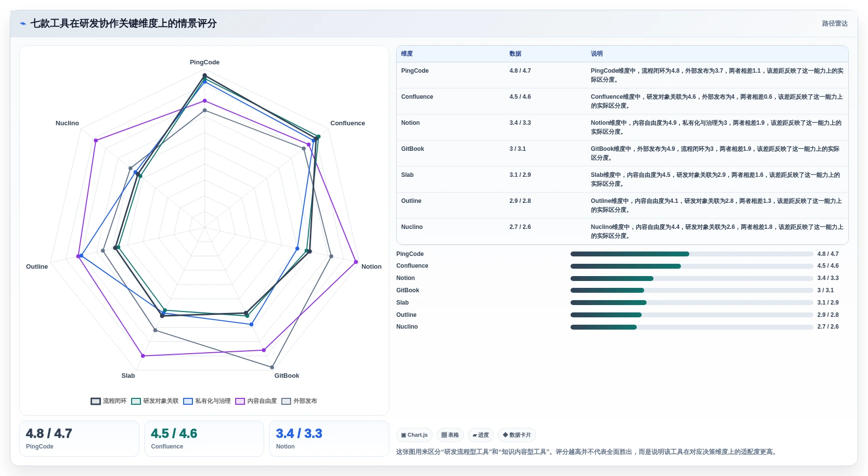The image size is (868, 476).
Task: Click the Outline progress bar
Action: (x=692, y=315)
